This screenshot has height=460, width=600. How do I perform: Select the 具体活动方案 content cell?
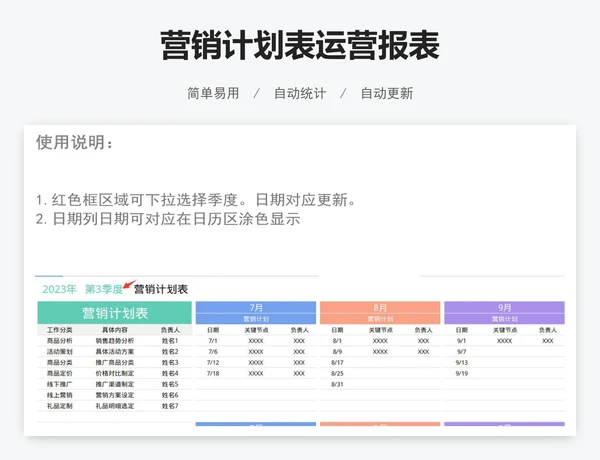pyautogui.click(x=115, y=352)
